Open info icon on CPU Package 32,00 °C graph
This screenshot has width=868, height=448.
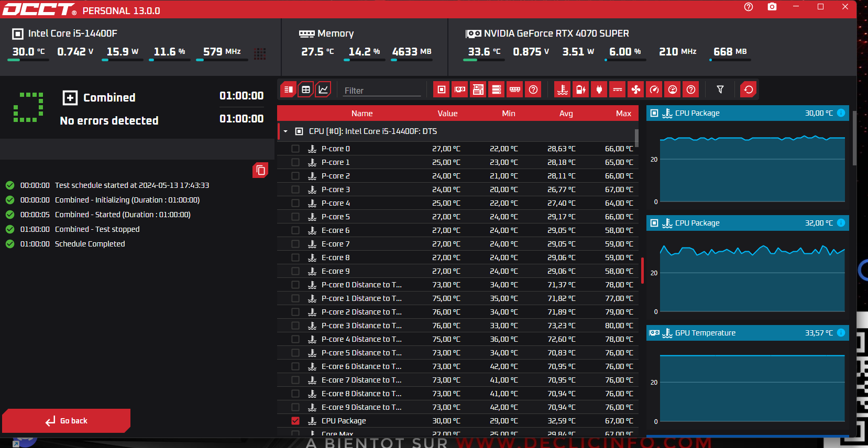click(x=841, y=223)
